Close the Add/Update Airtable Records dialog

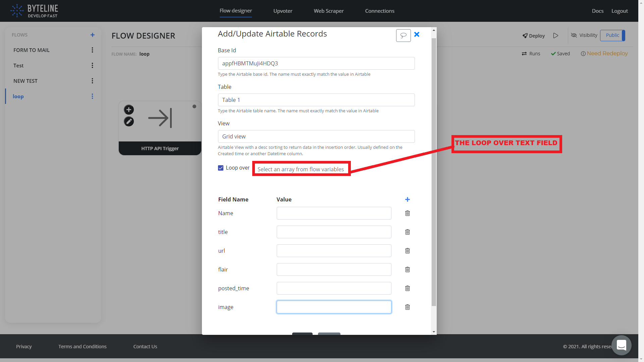(417, 35)
